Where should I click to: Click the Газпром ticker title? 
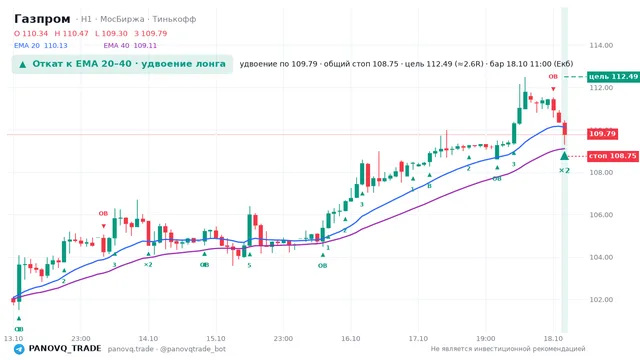(42, 19)
